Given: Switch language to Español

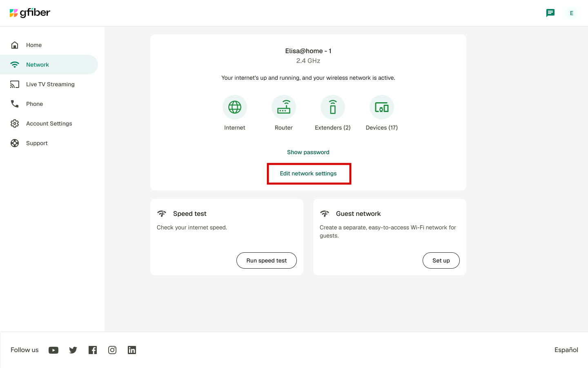Looking at the screenshot, I should coord(566,350).
